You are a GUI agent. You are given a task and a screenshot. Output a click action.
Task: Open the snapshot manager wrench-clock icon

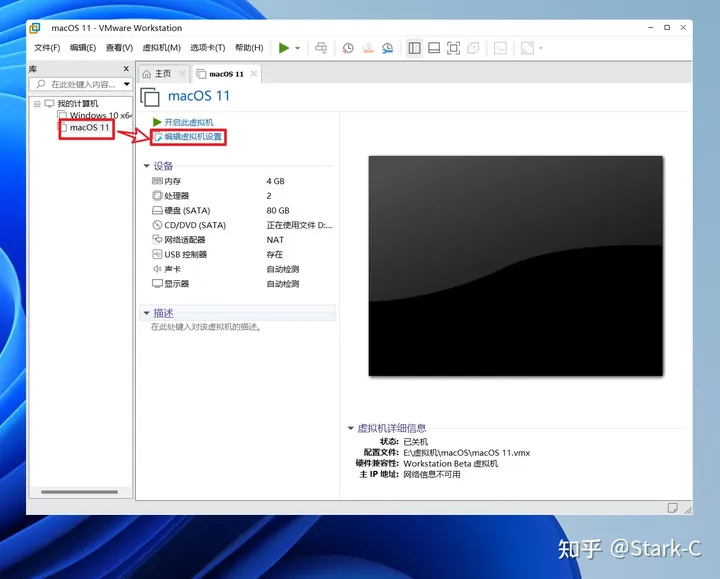388,48
